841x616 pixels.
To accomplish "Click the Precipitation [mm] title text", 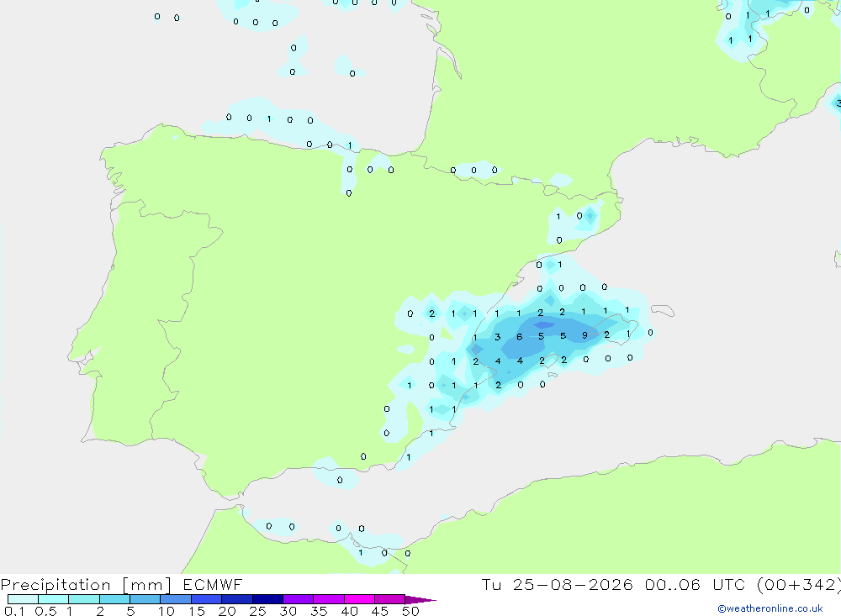I will [86, 585].
